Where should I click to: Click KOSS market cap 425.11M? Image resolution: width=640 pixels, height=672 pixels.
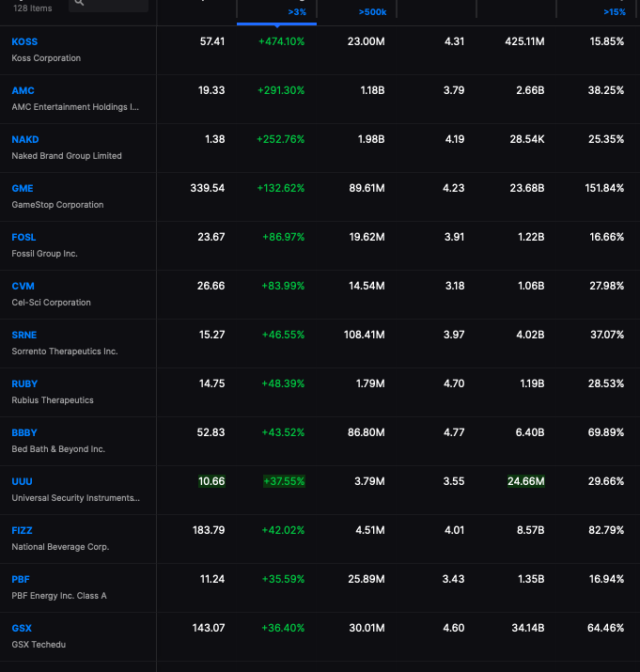pyautogui.click(x=524, y=41)
